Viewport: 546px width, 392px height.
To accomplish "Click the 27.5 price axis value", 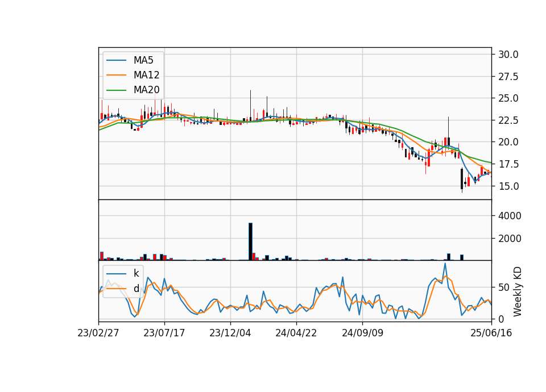I will 508,77.
